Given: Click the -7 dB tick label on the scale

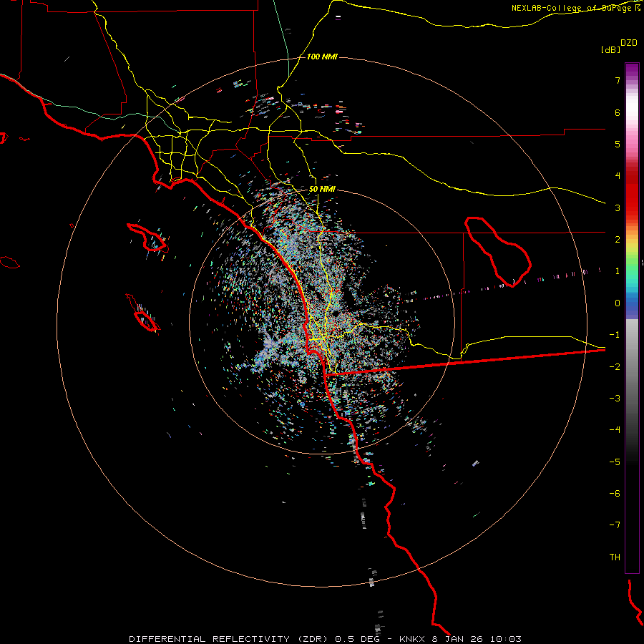Looking at the screenshot, I should click(615, 525).
